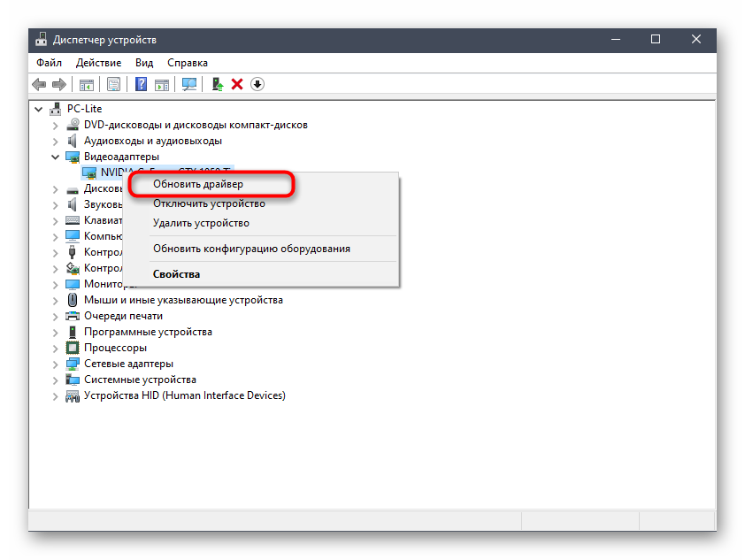Choose Удалить устройство menu entry
Screen dimensions: 745x560
coord(201,223)
